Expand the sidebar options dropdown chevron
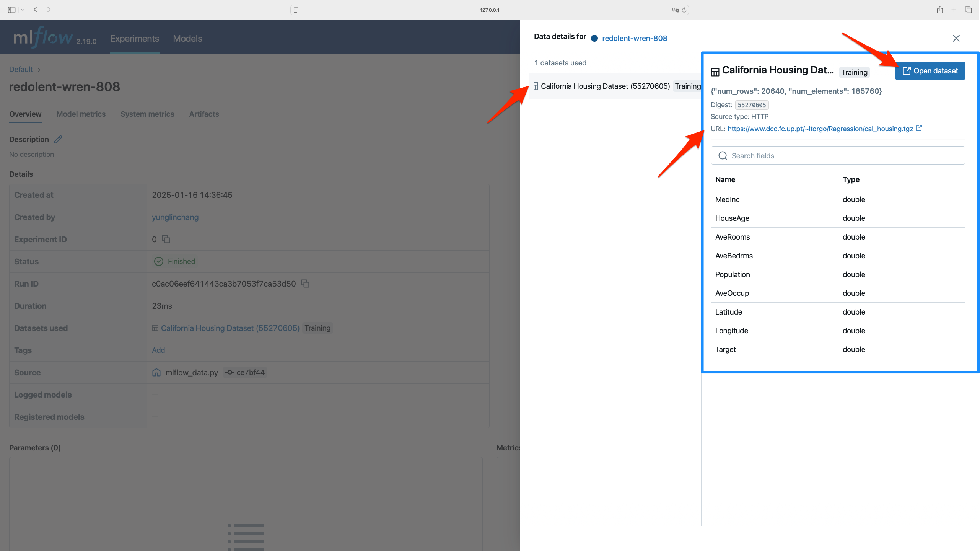The width and height of the screenshot is (980, 551). click(23, 10)
